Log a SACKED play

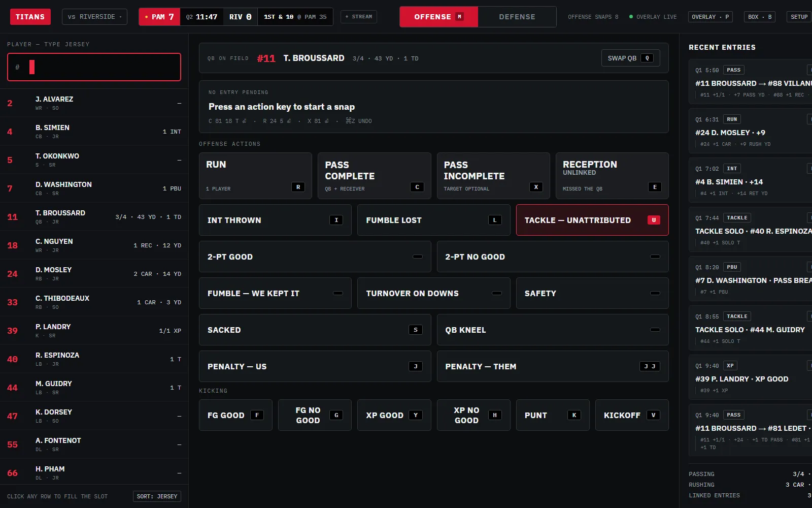[315, 330]
